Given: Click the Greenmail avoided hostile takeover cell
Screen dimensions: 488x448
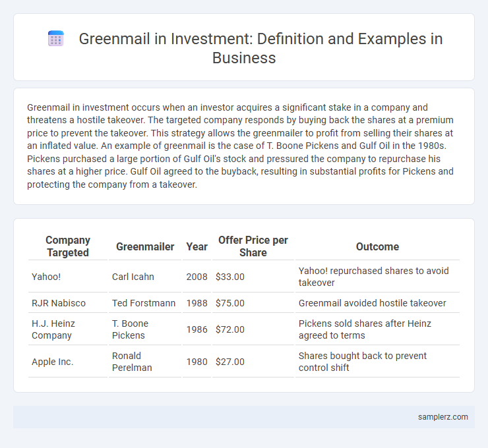Looking at the screenshot, I should (377, 303).
